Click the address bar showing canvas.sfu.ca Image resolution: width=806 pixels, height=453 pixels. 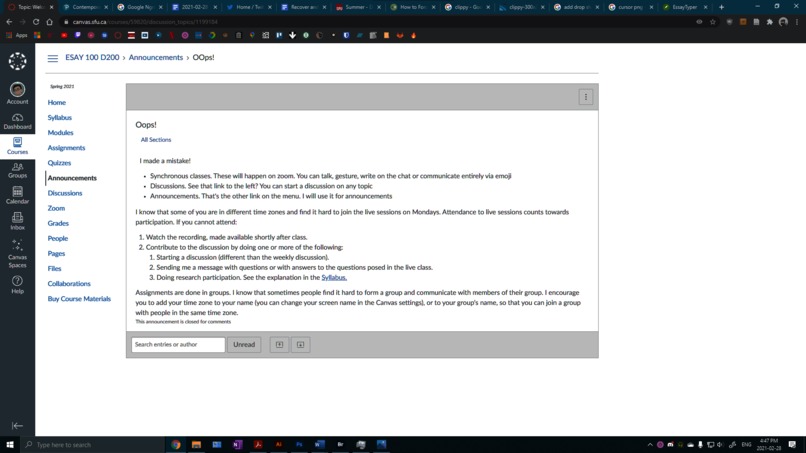pos(380,22)
